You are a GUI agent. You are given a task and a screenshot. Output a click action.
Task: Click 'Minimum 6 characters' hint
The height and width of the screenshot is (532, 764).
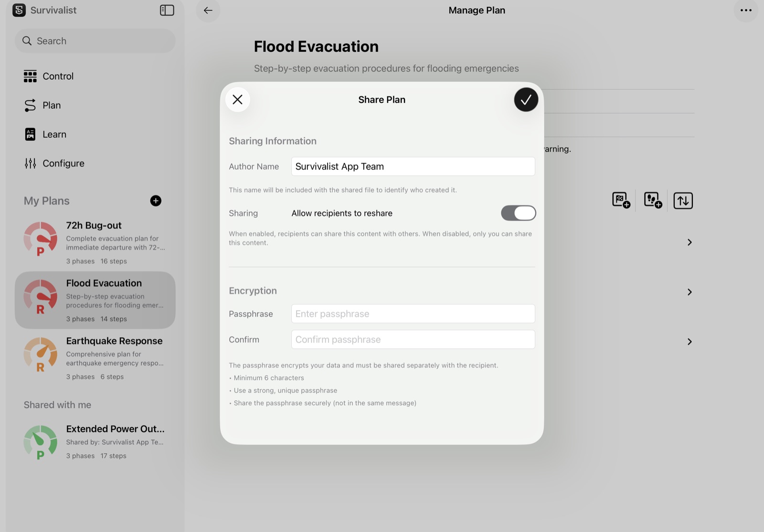pyautogui.click(x=269, y=378)
